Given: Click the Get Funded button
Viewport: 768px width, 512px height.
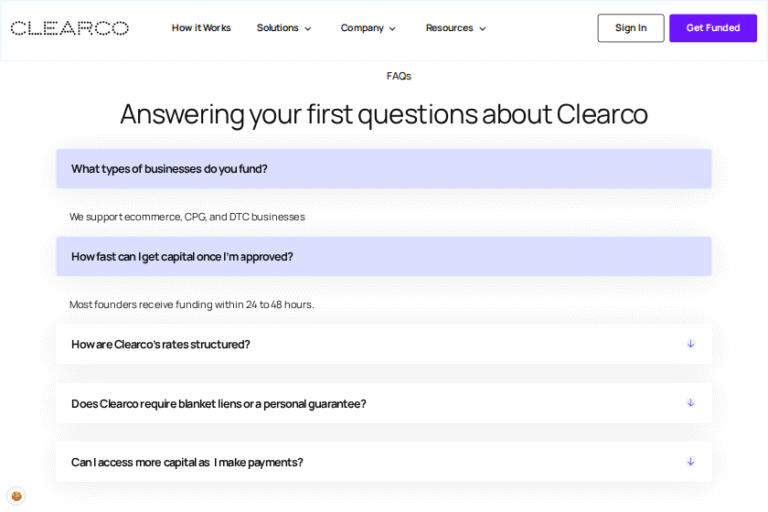Looking at the screenshot, I should pos(712,28).
